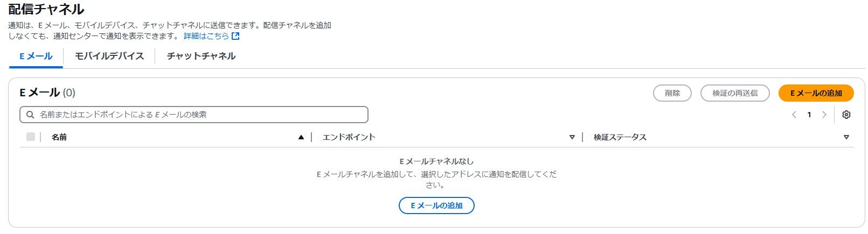Viewport: 868px width, 234px height.
Task: Click the 削除 button
Action: 672,93
